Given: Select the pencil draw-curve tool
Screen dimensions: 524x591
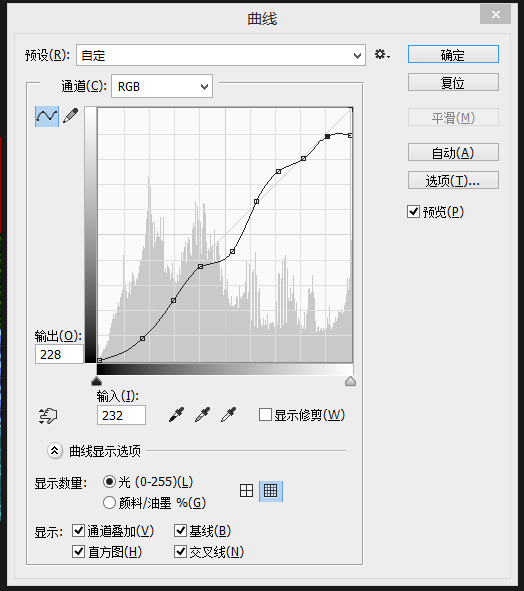Looking at the screenshot, I should pos(70,116).
